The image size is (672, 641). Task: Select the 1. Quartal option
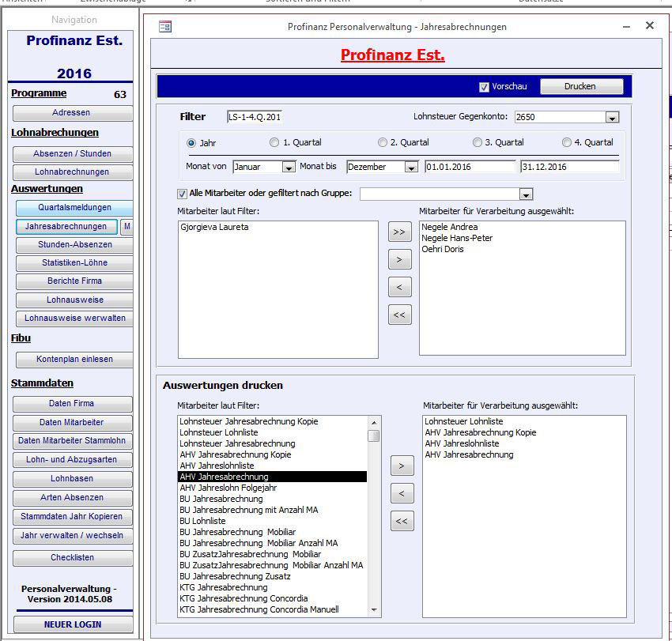(x=274, y=142)
